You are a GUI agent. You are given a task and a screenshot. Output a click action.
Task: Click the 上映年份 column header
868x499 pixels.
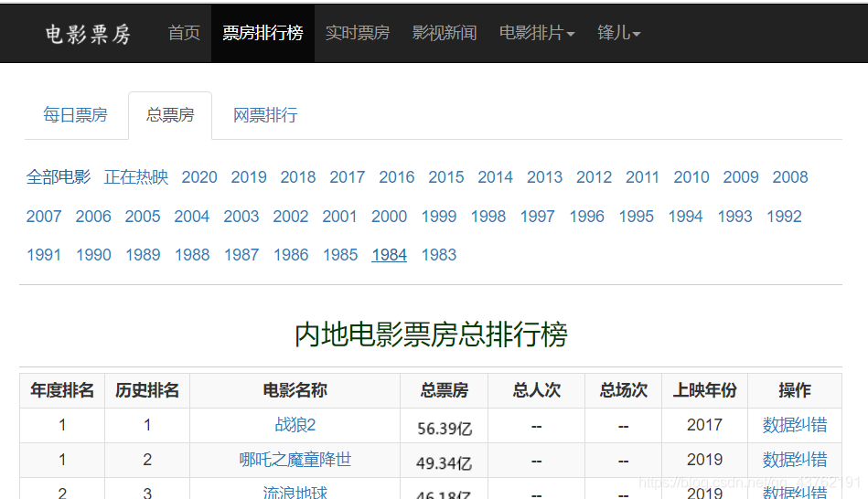(704, 390)
